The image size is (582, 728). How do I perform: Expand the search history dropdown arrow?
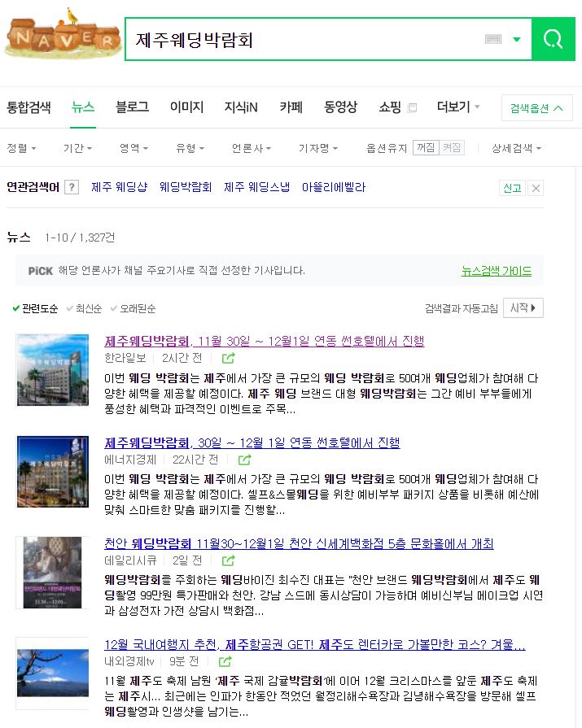(x=517, y=40)
